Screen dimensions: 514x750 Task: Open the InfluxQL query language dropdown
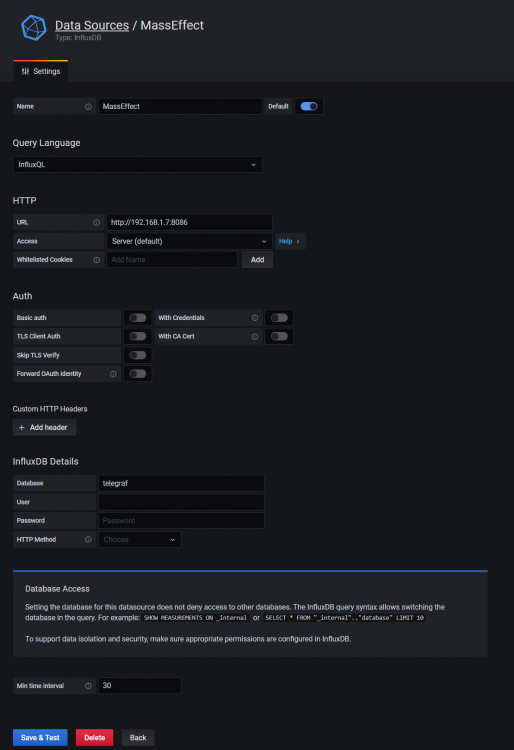(138, 165)
